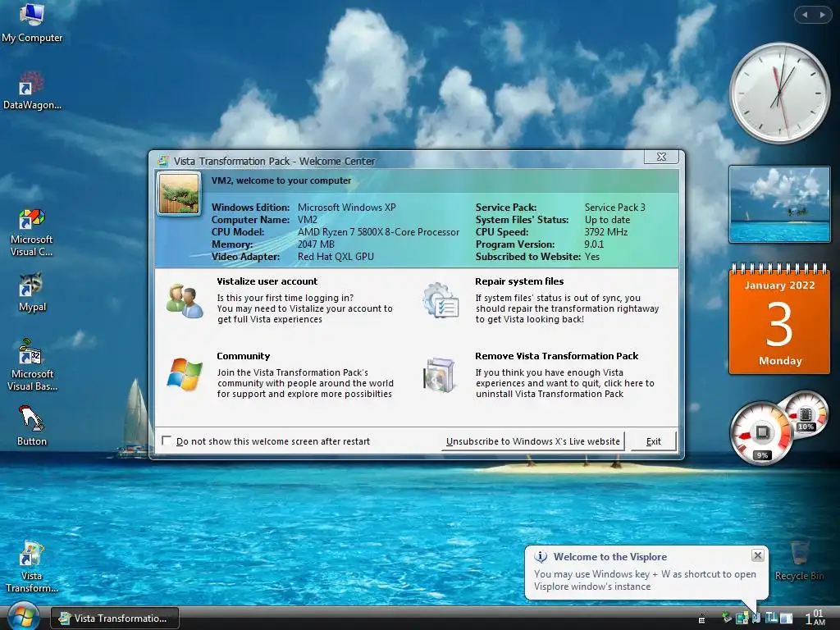
Task: Click the 'Service Pack 3' value
Action: [615, 208]
